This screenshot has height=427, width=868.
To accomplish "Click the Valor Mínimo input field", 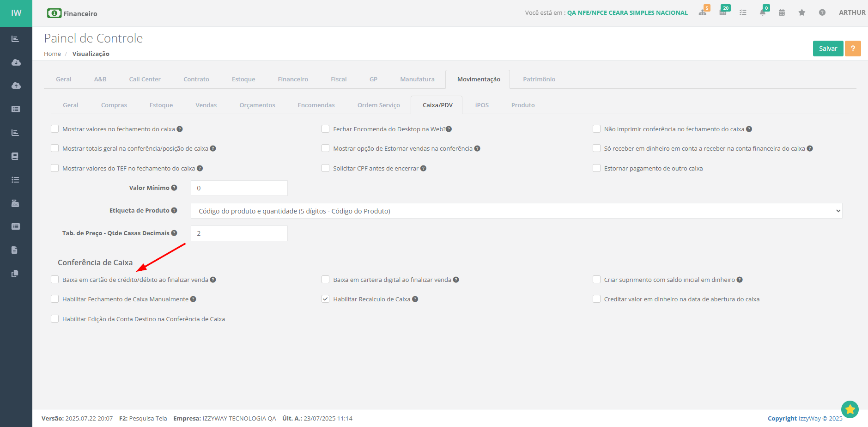I will coord(239,188).
